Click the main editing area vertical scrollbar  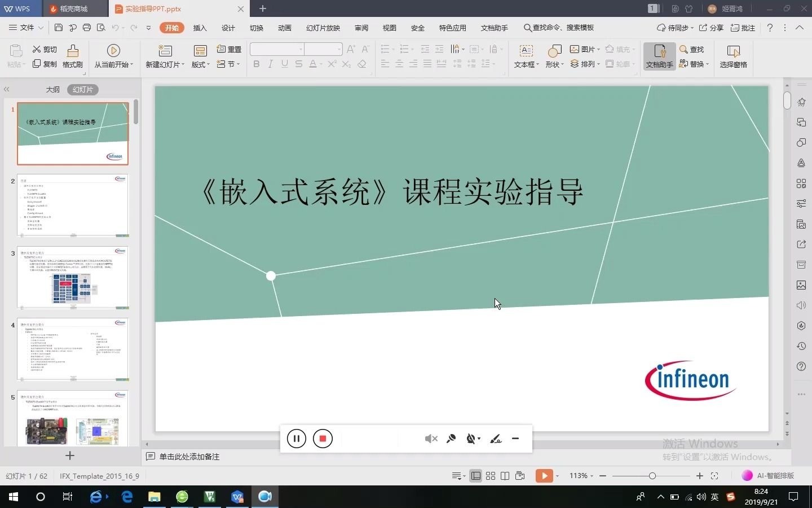pos(787,100)
